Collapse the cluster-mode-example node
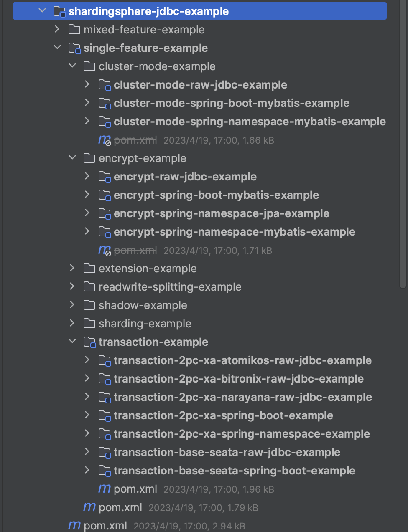This screenshot has width=408, height=532. (x=72, y=66)
